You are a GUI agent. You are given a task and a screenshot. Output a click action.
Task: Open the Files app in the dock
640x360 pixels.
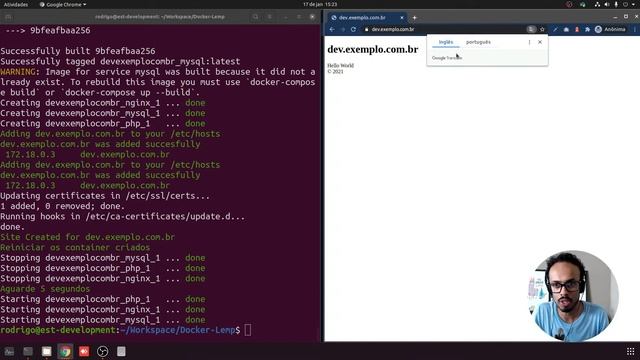(47, 351)
